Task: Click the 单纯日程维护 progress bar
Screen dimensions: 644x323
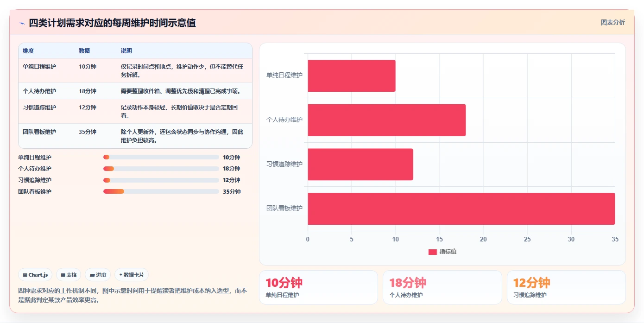Action: pyautogui.click(x=161, y=157)
